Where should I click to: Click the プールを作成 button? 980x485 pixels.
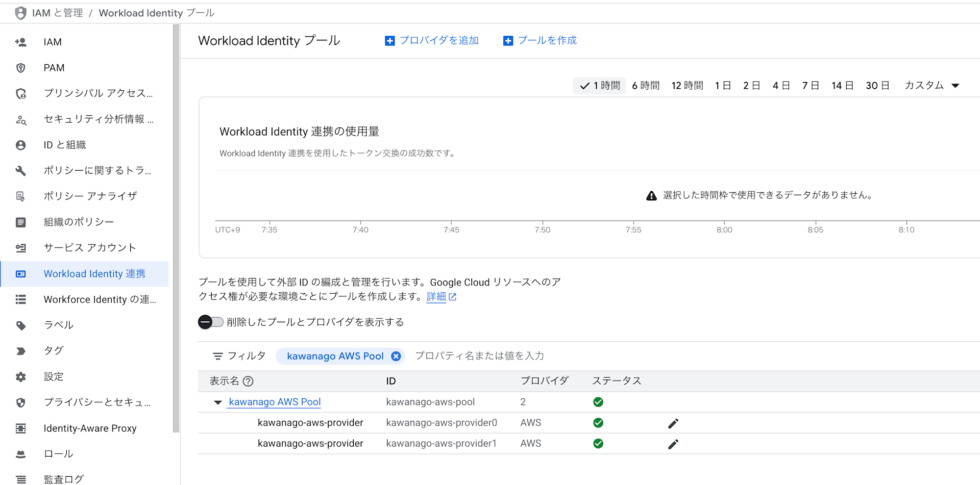coord(540,41)
